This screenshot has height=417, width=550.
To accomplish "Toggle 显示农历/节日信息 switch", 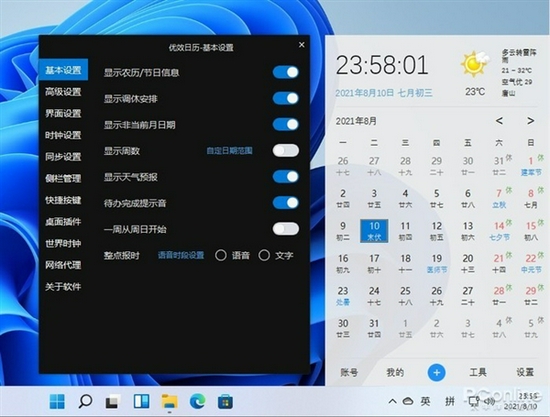I will click(286, 73).
